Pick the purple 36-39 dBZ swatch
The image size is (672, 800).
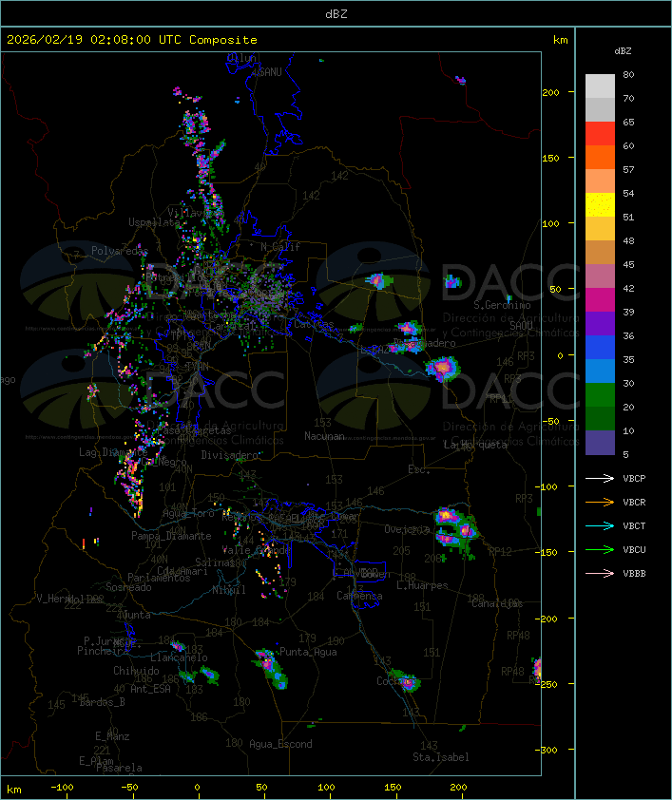click(600, 323)
